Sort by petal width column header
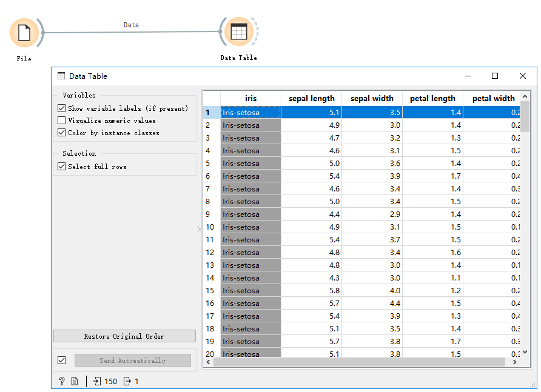This screenshot has height=392, width=541. coord(493,99)
